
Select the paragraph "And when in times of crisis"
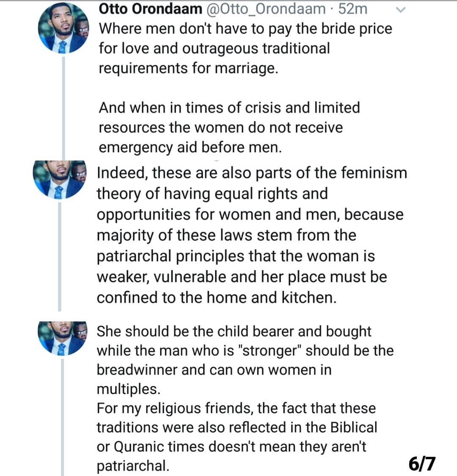tap(229, 127)
